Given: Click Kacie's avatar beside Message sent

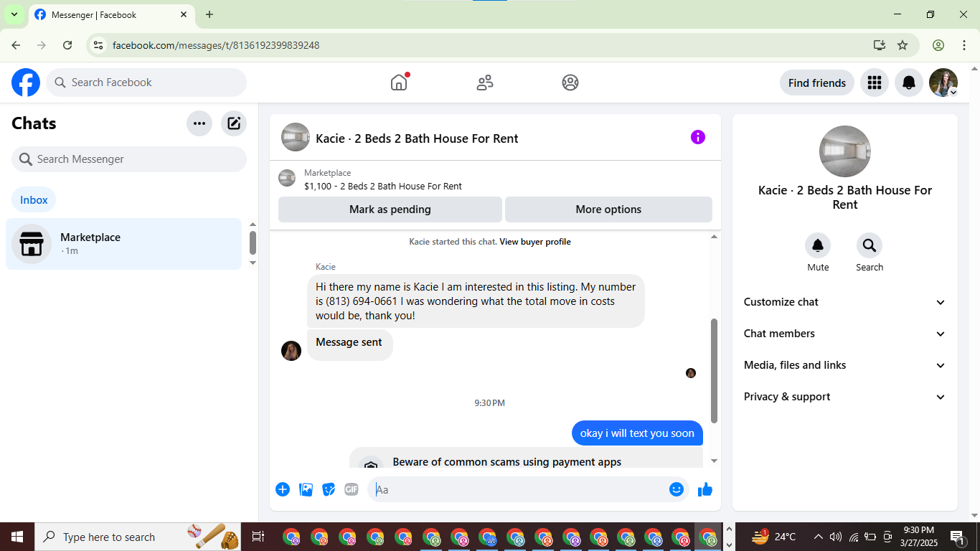Looking at the screenshot, I should coord(291,351).
